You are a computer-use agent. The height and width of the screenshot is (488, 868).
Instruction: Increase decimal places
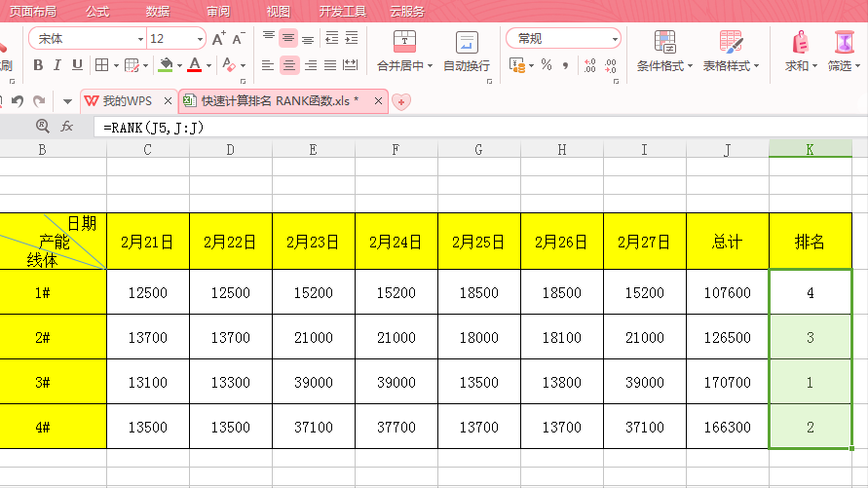click(x=590, y=65)
